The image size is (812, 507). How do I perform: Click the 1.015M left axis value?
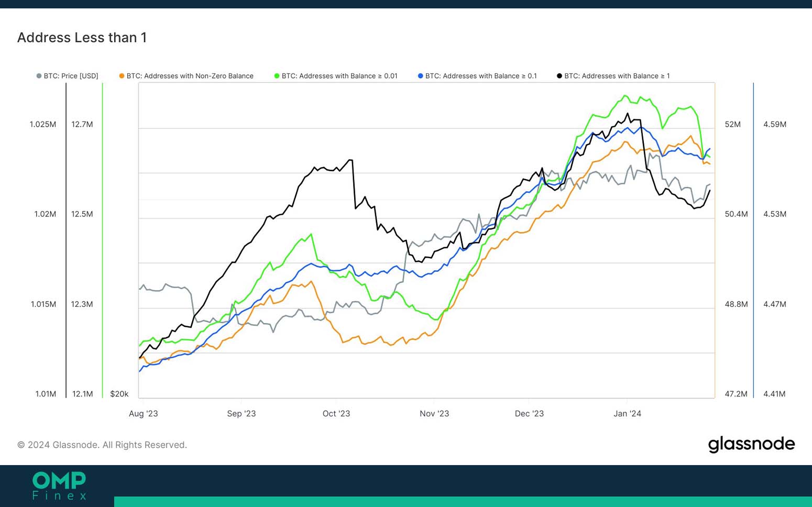(x=43, y=304)
